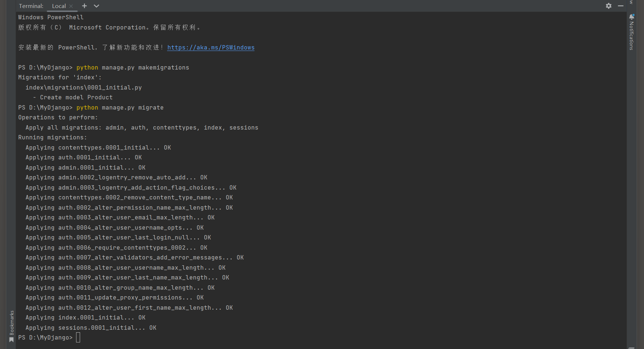The height and width of the screenshot is (349, 644).
Task: Select the Local terminal tab
Action: click(59, 6)
